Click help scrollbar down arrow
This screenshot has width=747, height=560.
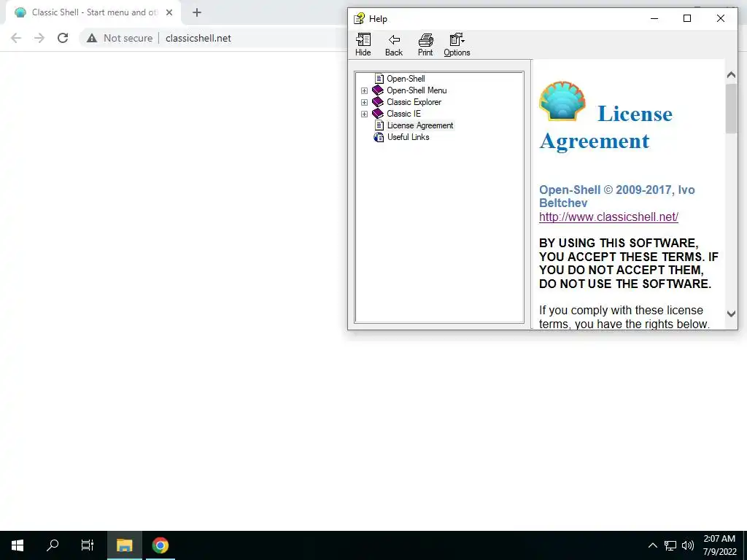coord(731,314)
